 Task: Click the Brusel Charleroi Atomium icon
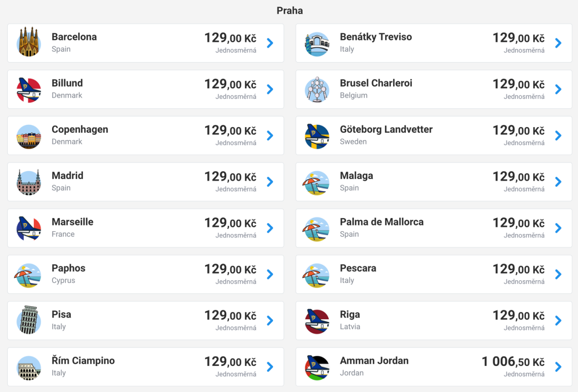[317, 90]
